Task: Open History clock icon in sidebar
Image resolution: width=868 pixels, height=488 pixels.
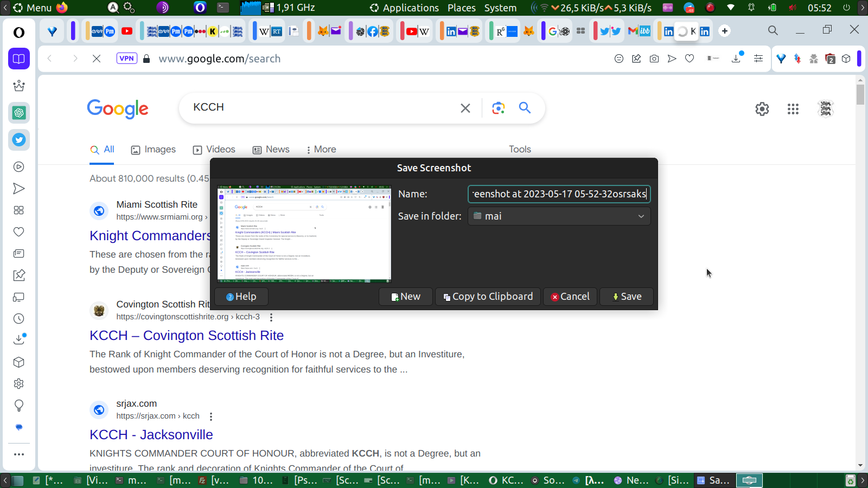Action: pyautogui.click(x=19, y=319)
